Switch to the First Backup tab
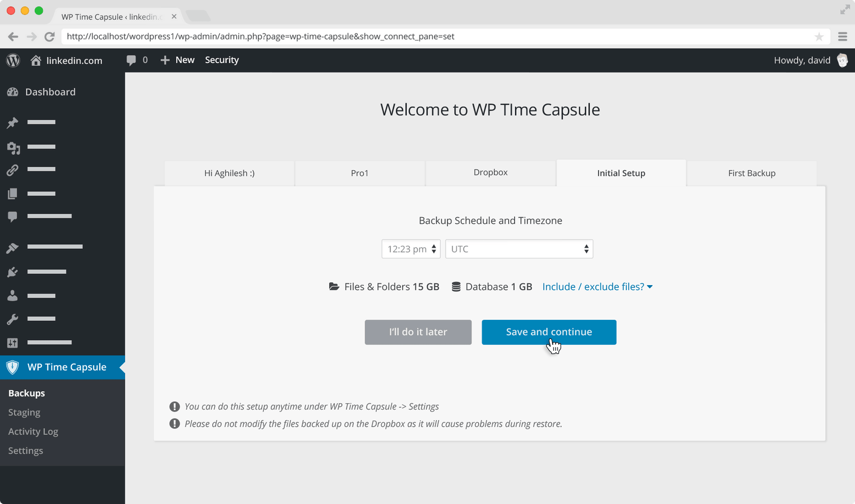Viewport: 855px width, 504px height. tap(751, 172)
